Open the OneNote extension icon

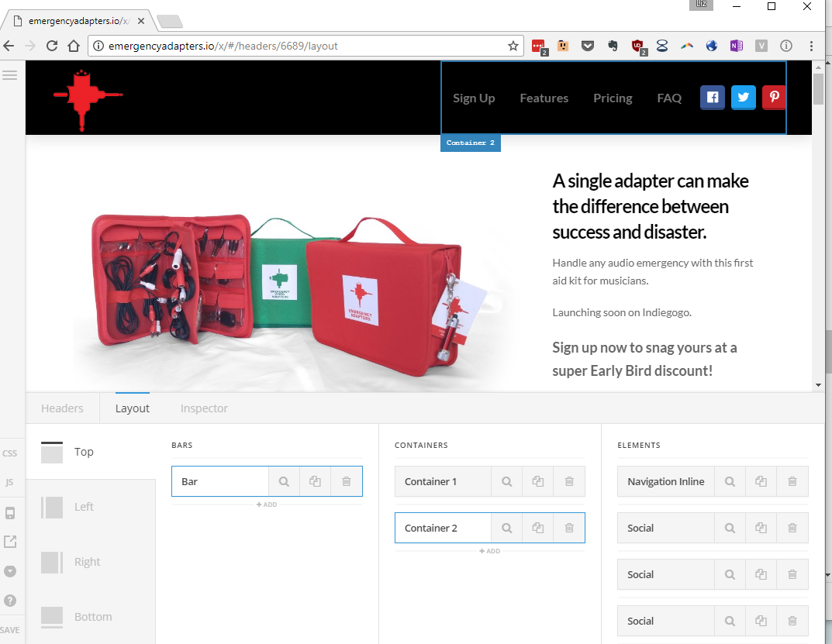tap(737, 46)
